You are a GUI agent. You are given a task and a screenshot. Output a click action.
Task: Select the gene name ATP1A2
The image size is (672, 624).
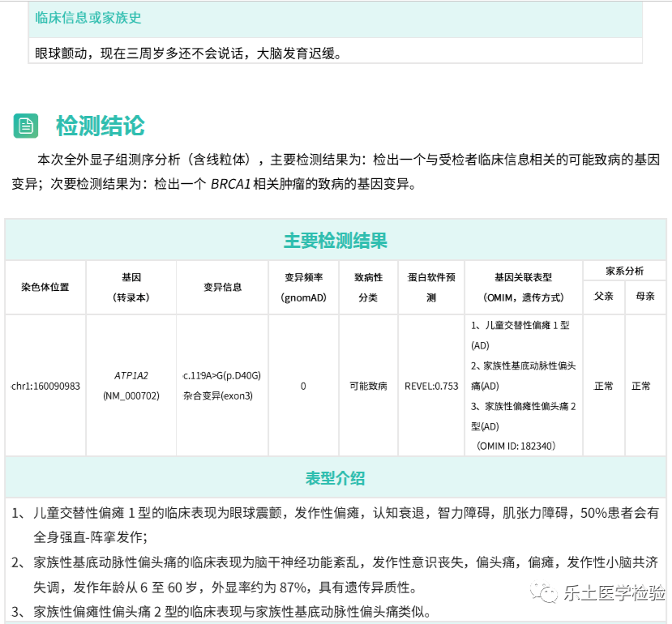tap(131, 376)
